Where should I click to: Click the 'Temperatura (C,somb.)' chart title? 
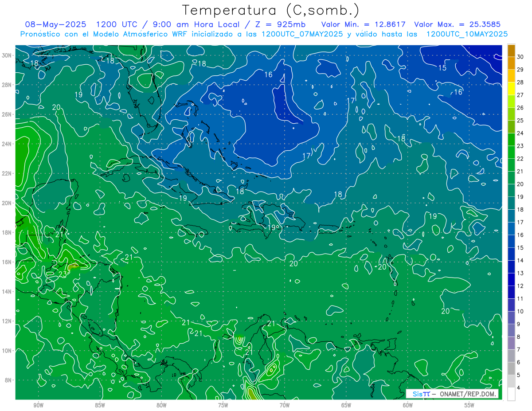tap(271, 10)
